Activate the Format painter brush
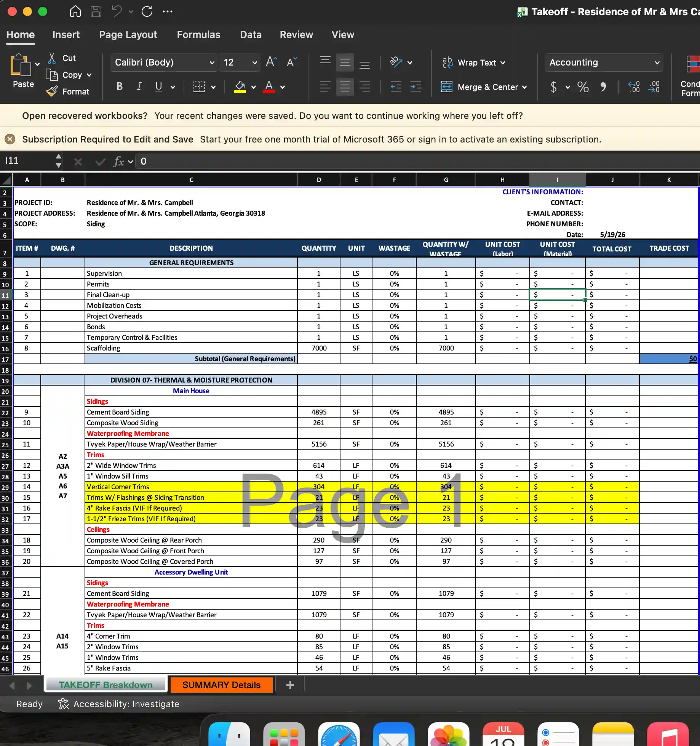Viewport: 700px width, 746px height. tap(68, 91)
